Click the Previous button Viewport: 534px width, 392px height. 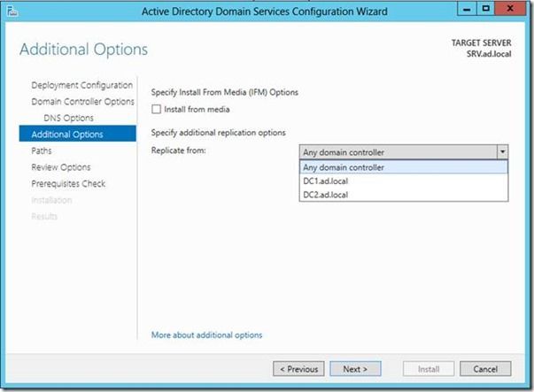coord(298,369)
